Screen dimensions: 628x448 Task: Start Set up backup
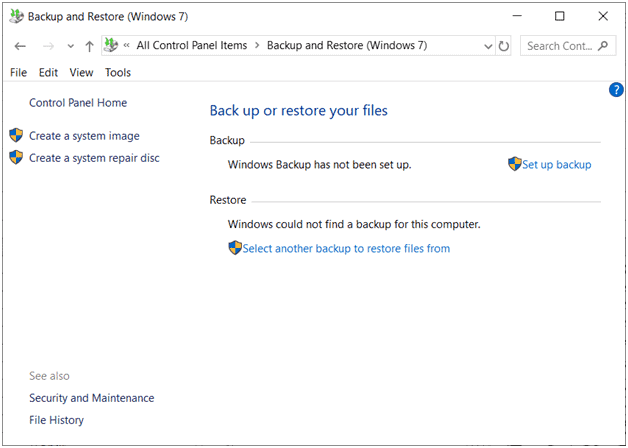557,165
